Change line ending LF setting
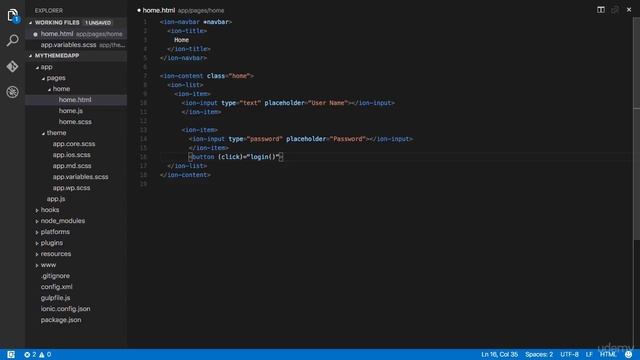The width and height of the screenshot is (640, 360). tap(589, 355)
